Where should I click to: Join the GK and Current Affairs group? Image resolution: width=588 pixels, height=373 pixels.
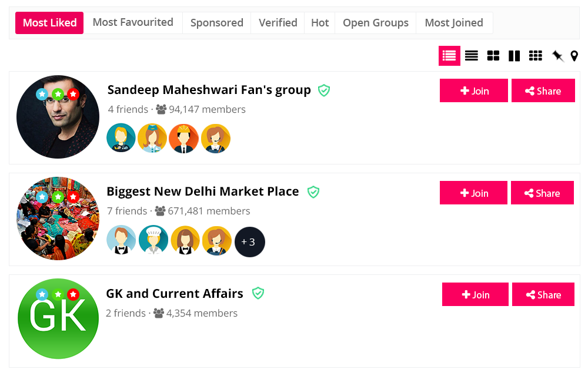(x=475, y=295)
